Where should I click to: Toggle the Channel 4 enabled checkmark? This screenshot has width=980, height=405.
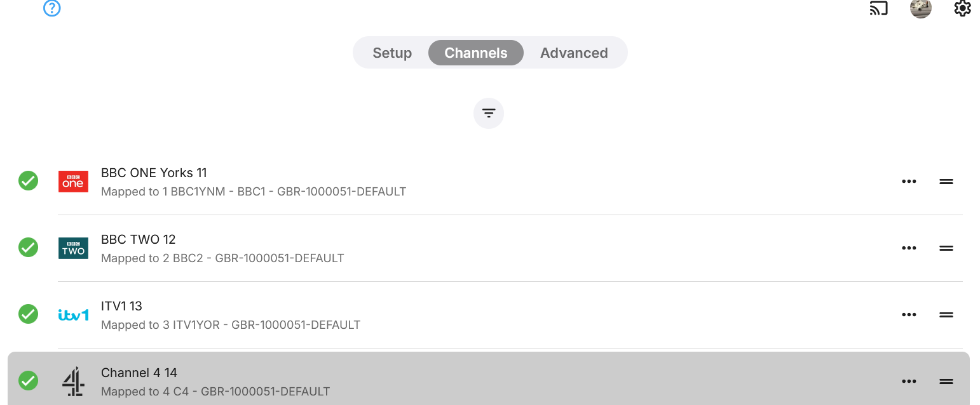click(x=28, y=381)
